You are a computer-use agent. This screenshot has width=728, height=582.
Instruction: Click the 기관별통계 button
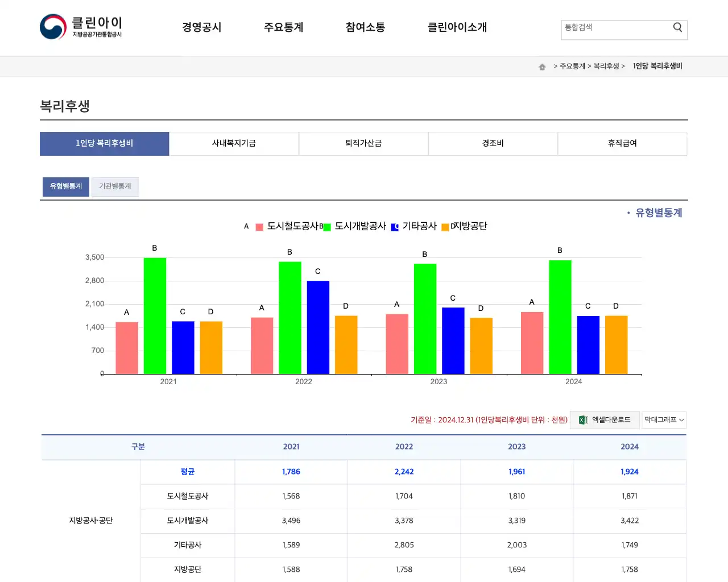[x=115, y=186]
